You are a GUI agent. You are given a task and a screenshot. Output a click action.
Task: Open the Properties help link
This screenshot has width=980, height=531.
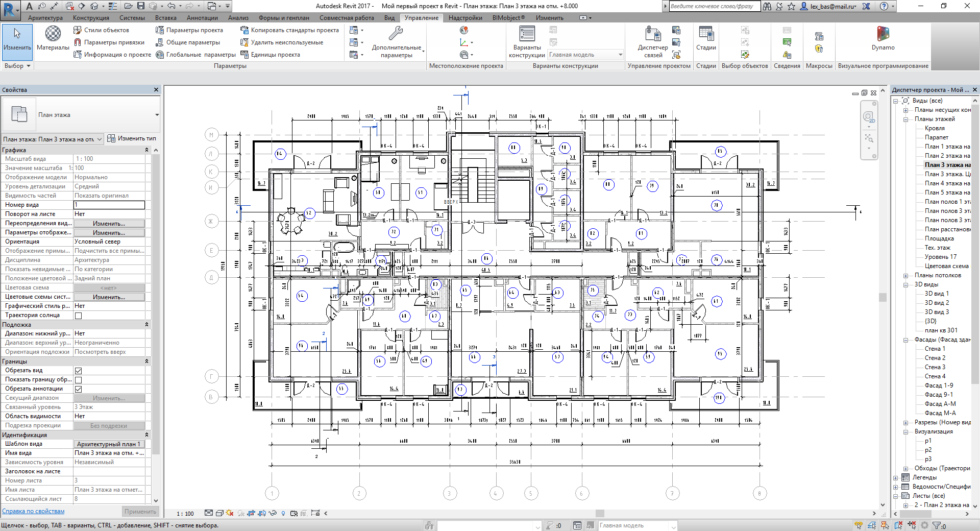click(x=33, y=511)
